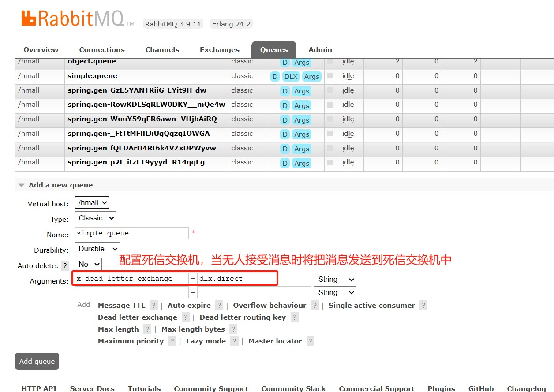Image resolution: width=554 pixels, height=392 pixels.
Task: Open the Auto expire help icon
Action: [219, 306]
